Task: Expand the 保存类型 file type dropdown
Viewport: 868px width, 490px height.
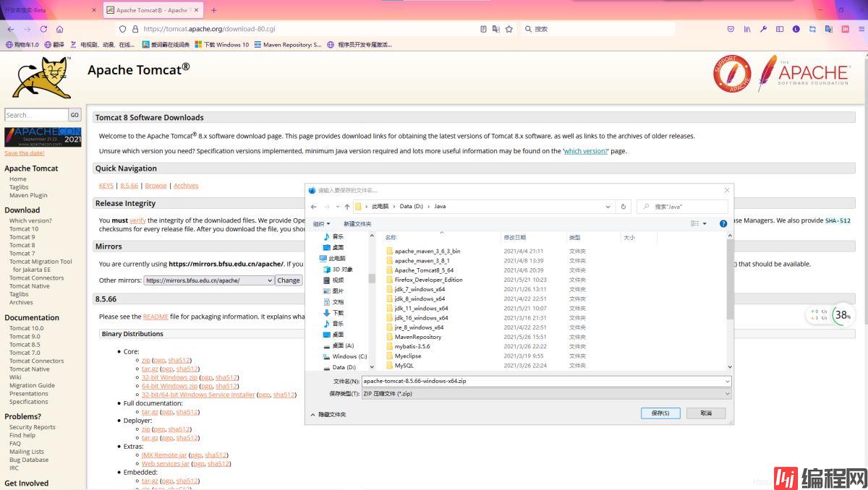Action: coord(546,394)
